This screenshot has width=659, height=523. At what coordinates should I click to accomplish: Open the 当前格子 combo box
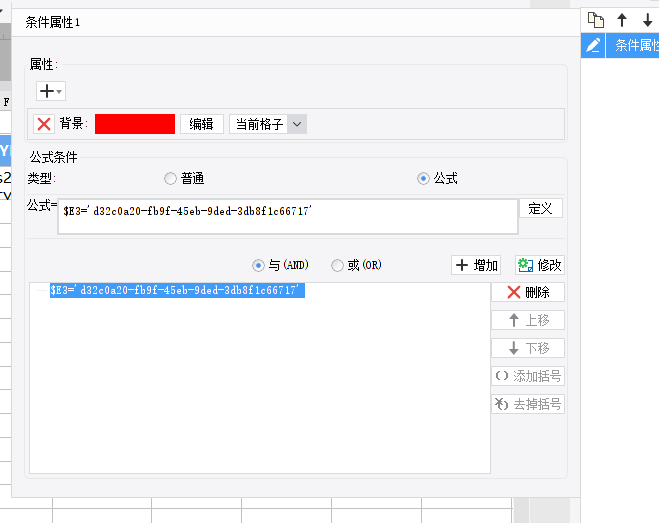(x=268, y=124)
